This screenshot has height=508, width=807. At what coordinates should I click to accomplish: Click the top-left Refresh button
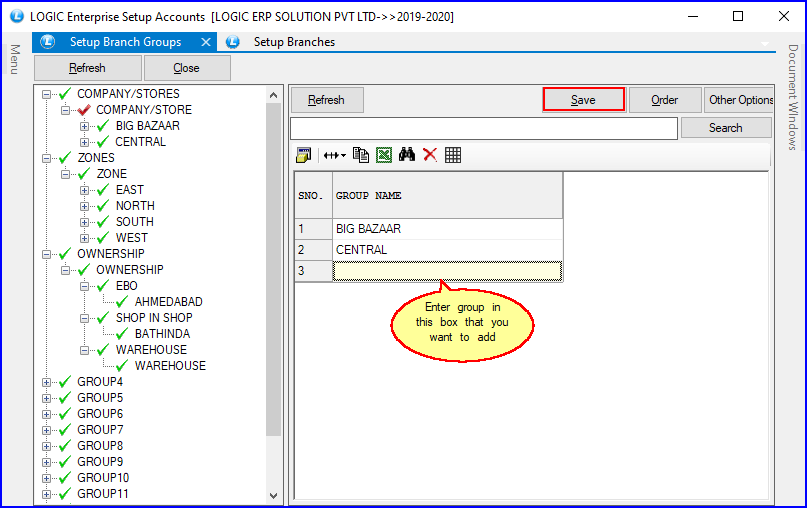(87, 68)
